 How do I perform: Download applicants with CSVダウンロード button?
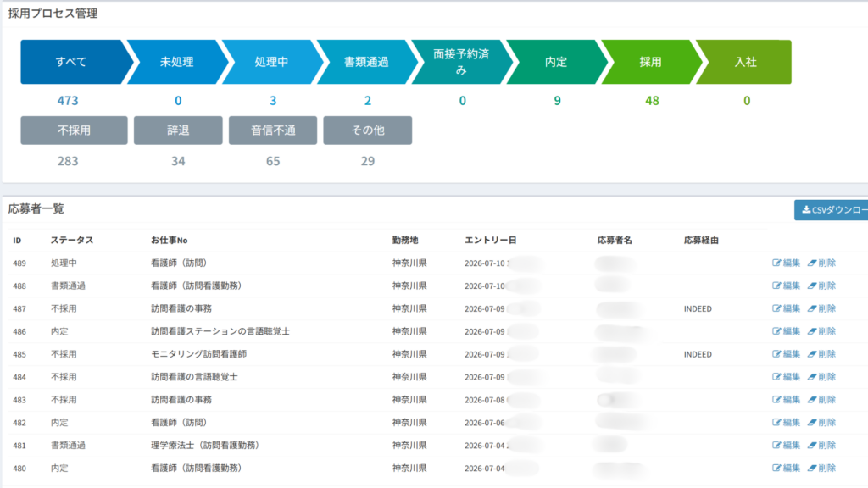point(832,210)
